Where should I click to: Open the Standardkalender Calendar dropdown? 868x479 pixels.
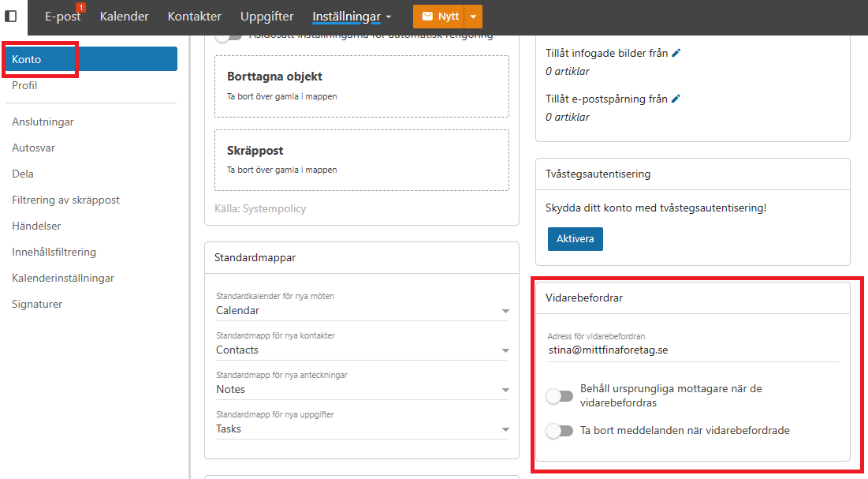point(362,310)
